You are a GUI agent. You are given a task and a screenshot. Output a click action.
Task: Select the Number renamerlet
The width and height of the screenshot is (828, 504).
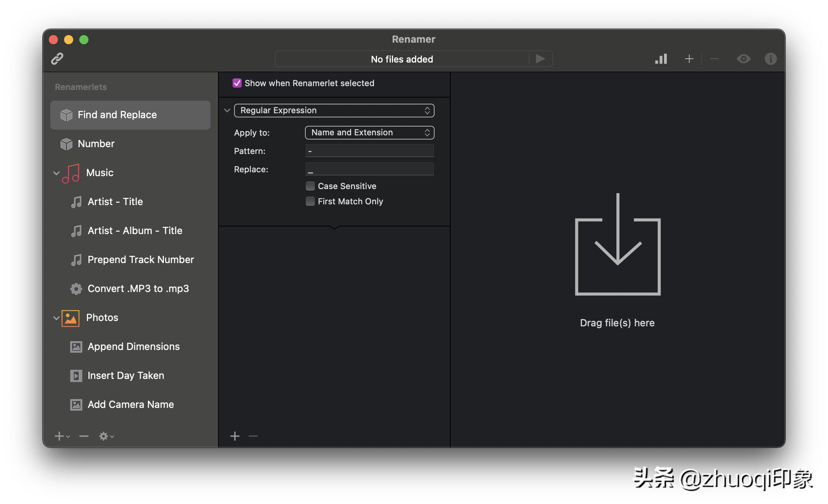(96, 144)
